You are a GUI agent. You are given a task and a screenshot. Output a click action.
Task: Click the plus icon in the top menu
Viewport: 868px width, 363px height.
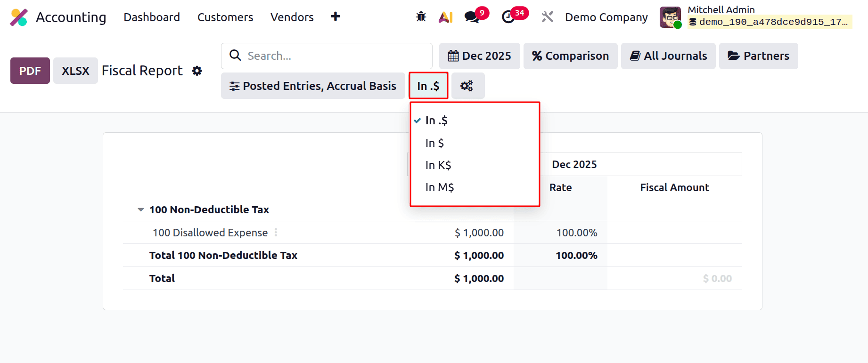click(x=336, y=16)
